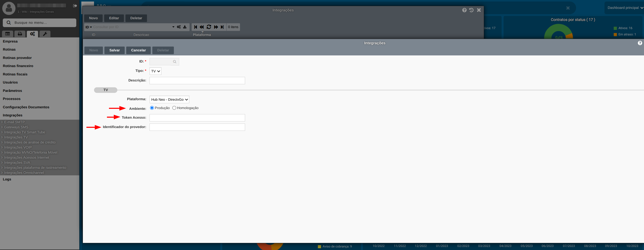Open the Tipo dropdown
The height and width of the screenshot is (250, 644).
[x=155, y=71]
